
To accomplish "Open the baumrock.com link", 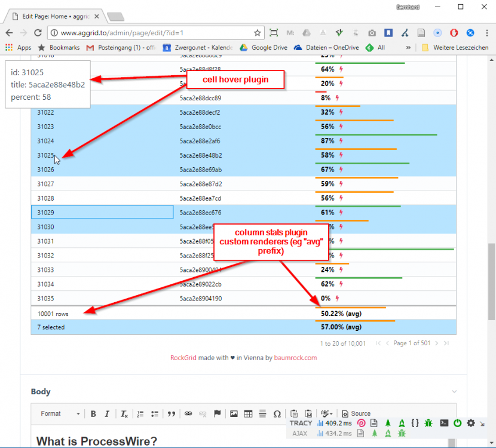I will pyautogui.click(x=296, y=358).
